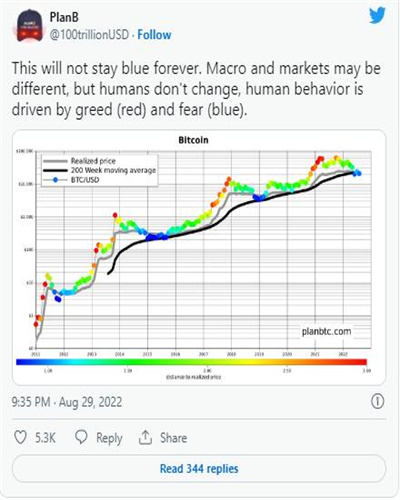
Task: Click the Twitter bird logo
Action: (x=377, y=15)
